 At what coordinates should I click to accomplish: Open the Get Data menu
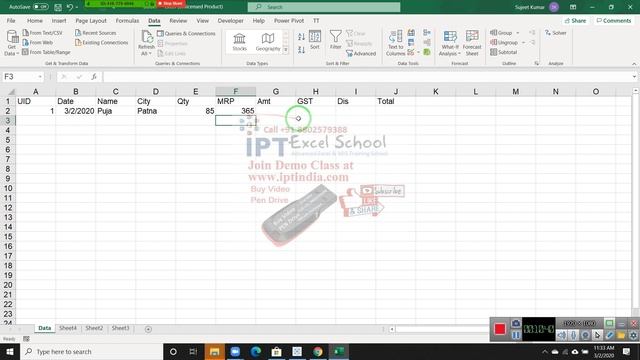11,42
